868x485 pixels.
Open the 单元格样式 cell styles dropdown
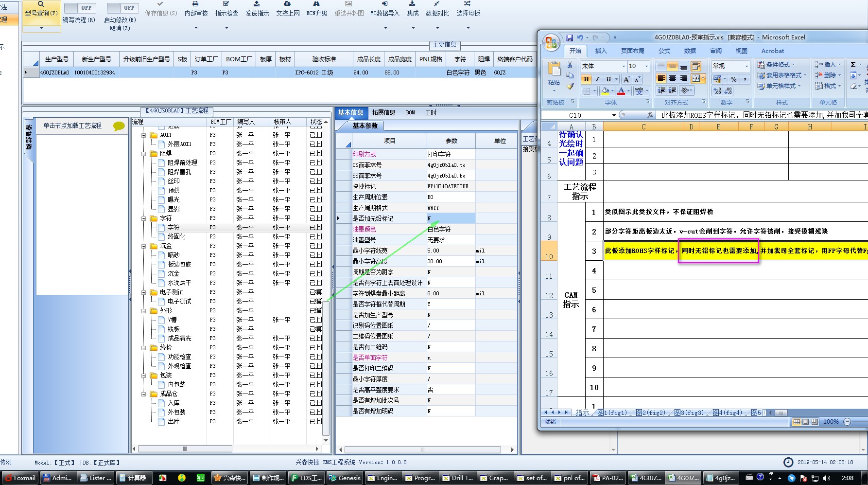point(780,86)
